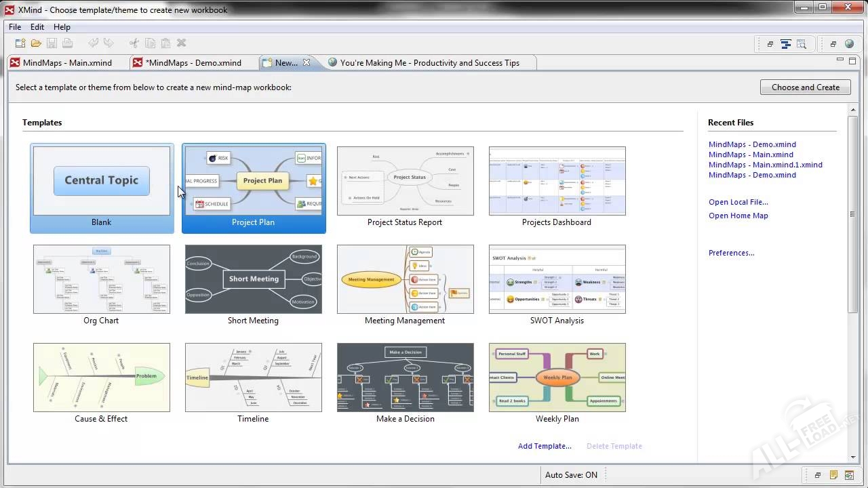Click the globe browser icon in top-right toolbar
The width and height of the screenshot is (868, 488).
click(850, 44)
